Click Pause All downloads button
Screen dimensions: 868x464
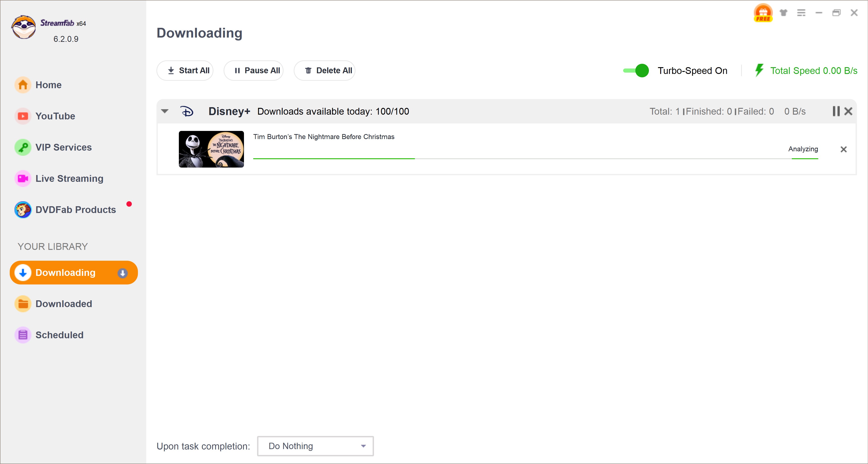coord(257,71)
